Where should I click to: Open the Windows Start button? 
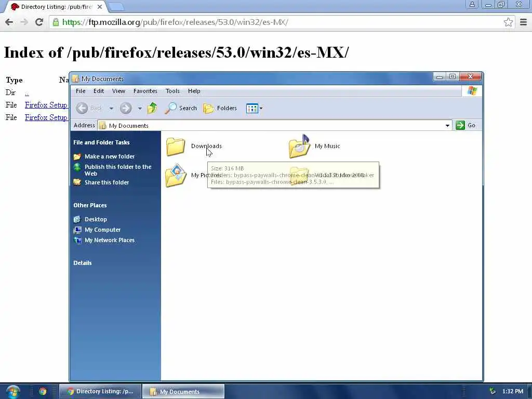(13, 392)
